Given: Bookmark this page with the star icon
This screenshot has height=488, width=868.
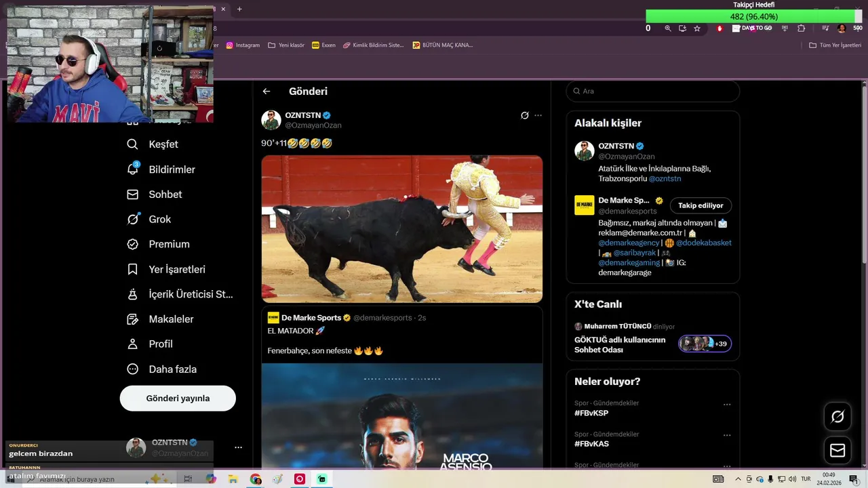Looking at the screenshot, I should pyautogui.click(x=697, y=28).
